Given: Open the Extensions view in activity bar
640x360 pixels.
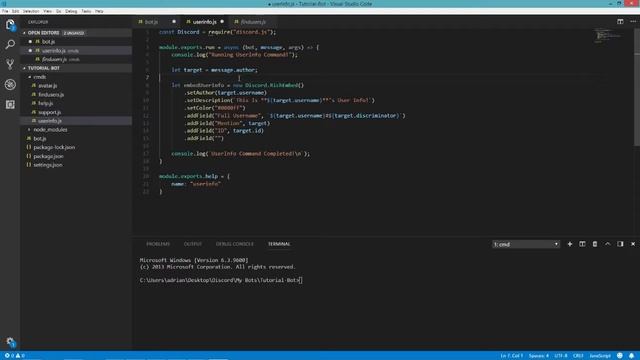Looking at the screenshot, I should pyautogui.click(x=10, y=104).
